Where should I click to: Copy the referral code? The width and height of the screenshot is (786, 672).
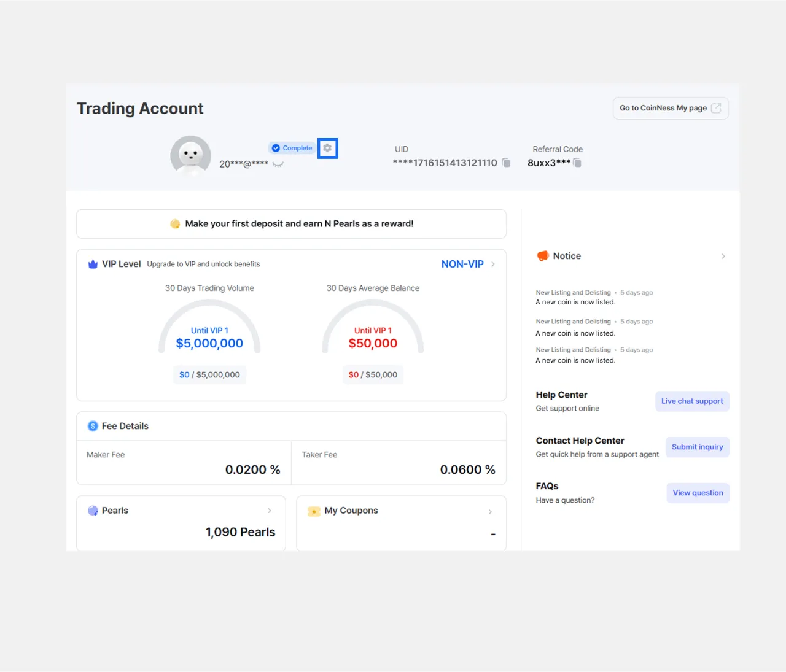click(577, 163)
